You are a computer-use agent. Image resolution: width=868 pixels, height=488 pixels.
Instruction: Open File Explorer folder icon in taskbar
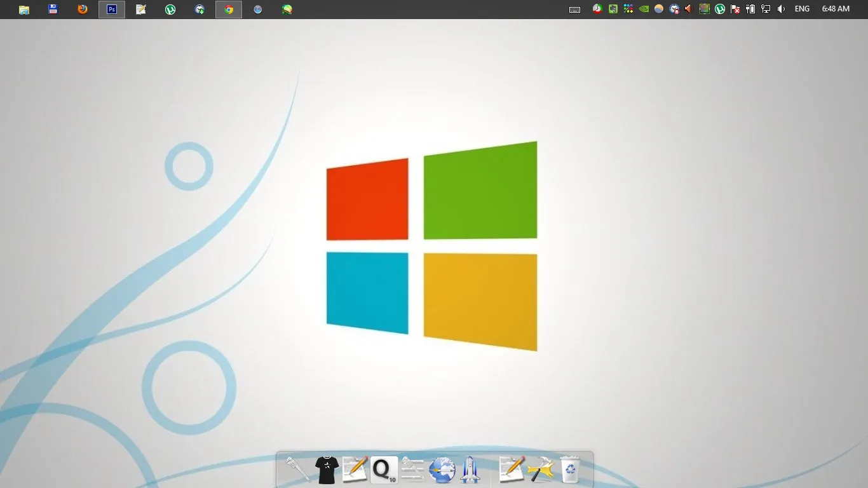point(24,10)
